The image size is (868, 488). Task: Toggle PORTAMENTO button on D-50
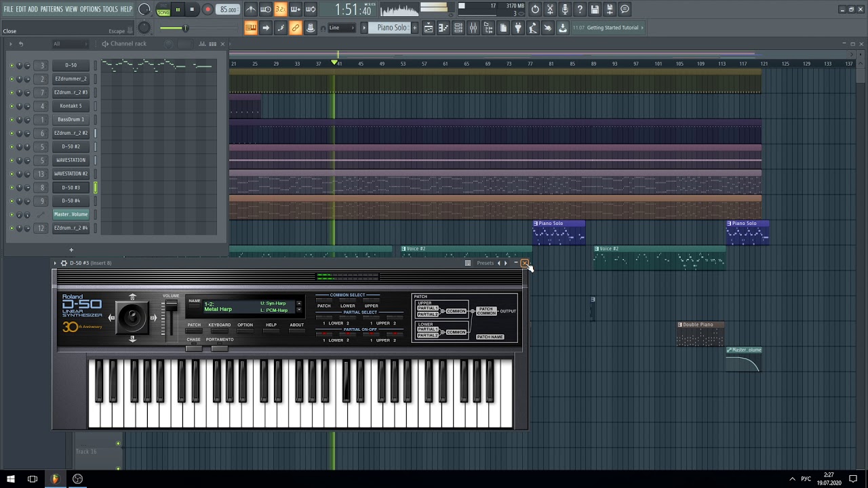219,348
